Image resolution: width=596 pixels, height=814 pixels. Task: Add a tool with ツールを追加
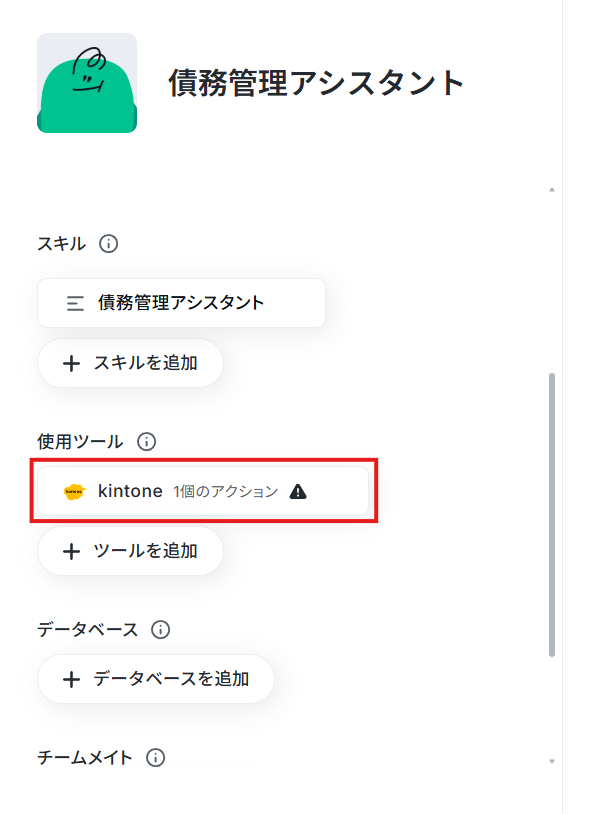tap(130, 551)
